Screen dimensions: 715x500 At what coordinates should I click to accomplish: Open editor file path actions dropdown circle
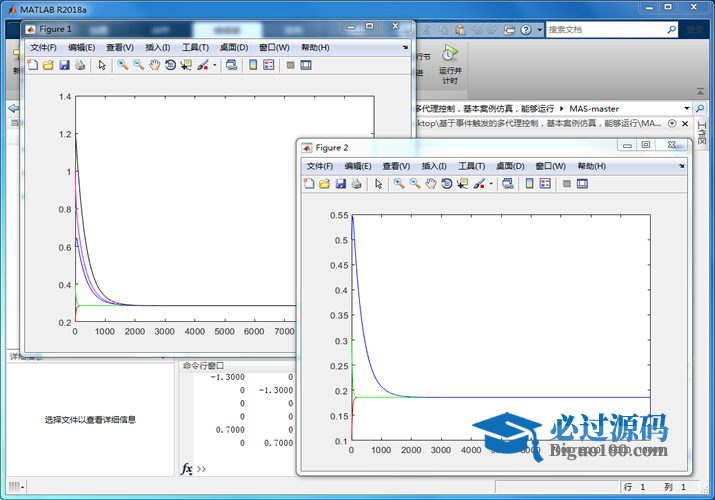[672, 123]
